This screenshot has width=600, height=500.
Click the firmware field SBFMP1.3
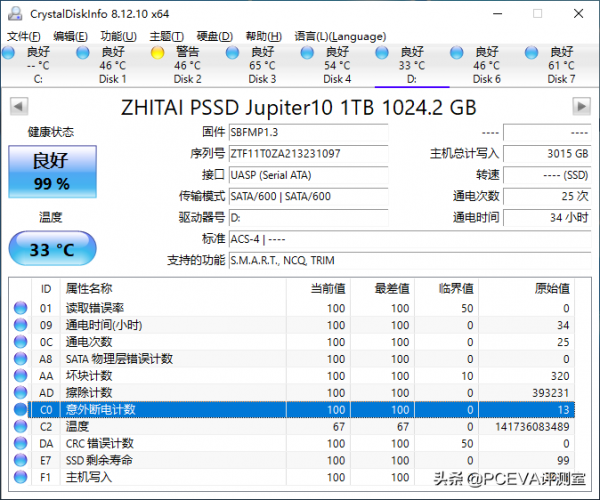308,132
